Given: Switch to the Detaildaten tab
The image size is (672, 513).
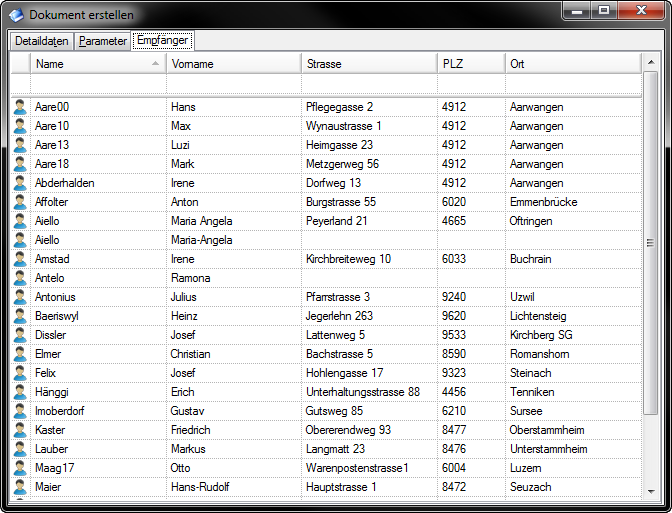Looking at the screenshot, I should coord(42,41).
